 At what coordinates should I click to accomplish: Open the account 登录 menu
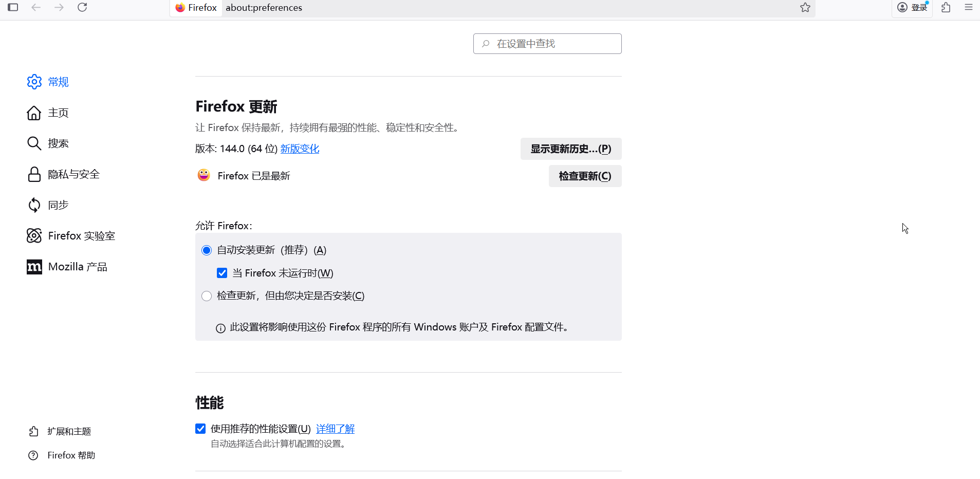(x=913, y=8)
